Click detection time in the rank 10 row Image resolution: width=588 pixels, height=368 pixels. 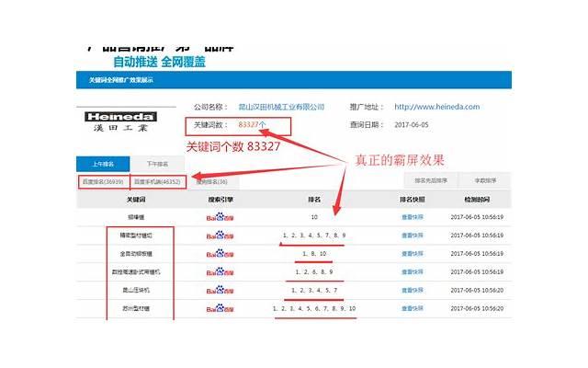pos(477,217)
